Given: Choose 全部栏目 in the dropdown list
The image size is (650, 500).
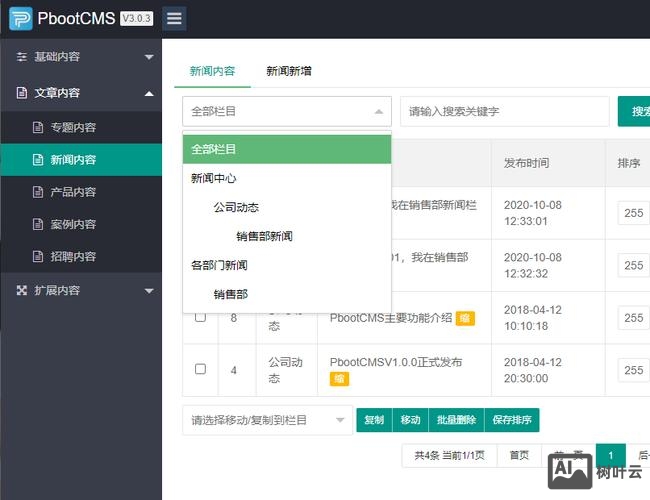Looking at the screenshot, I should click(287, 149).
